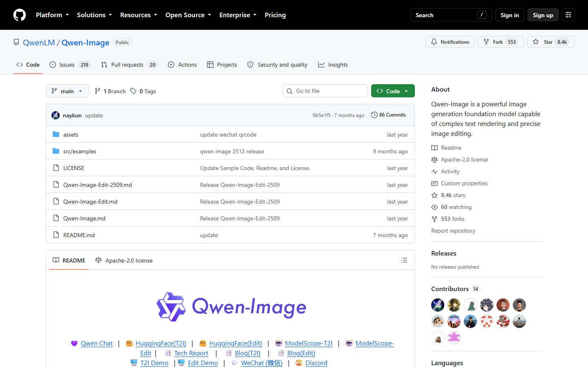Open the Enterprise menu
The width and height of the screenshot is (588, 368).
(x=238, y=15)
